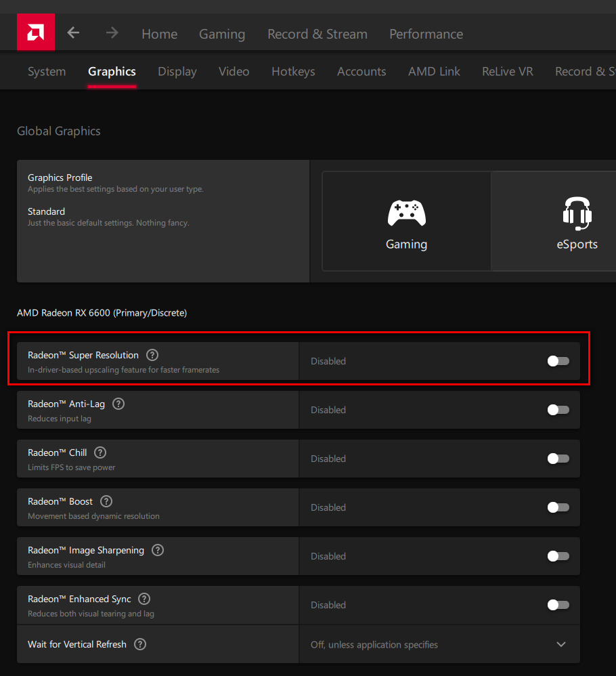This screenshot has width=616, height=676.
Task: Open the Performance menu
Action: click(426, 34)
